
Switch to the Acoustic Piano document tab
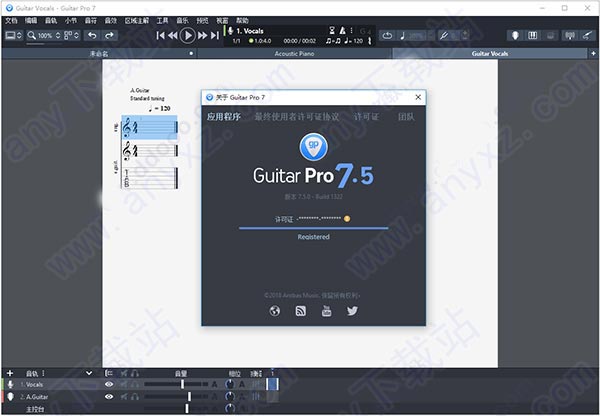point(294,54)
